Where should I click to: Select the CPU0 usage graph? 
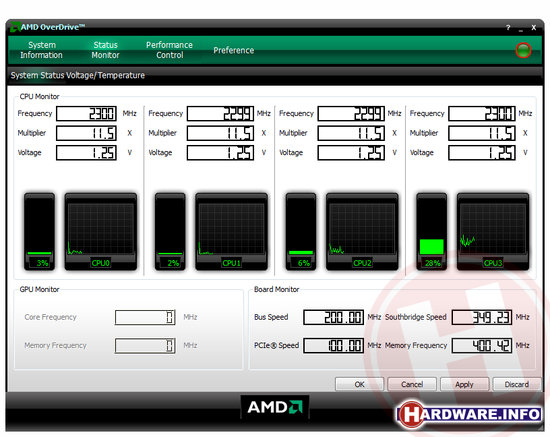pyautogui.click(x=101, y=231)
